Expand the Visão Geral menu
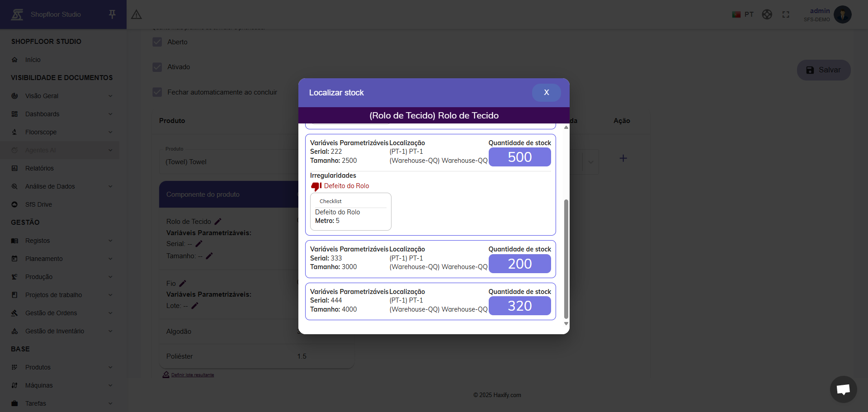This screenshot has height=412, width=868. [62, 96]
